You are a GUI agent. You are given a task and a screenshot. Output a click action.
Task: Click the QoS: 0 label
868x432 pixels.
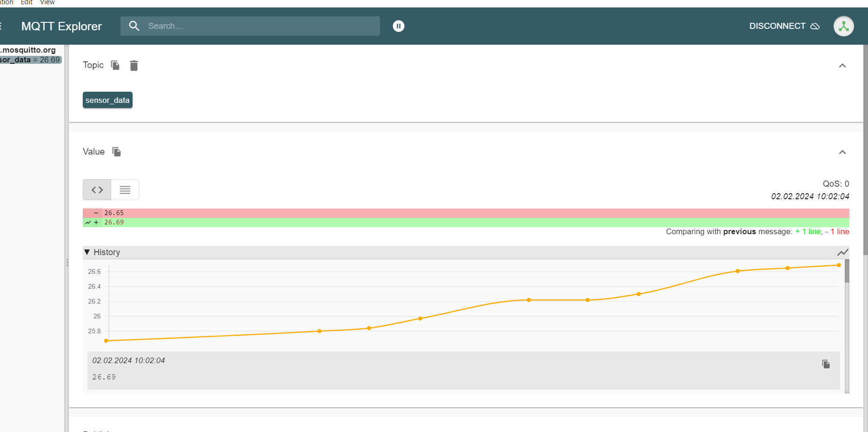(836, 184)
